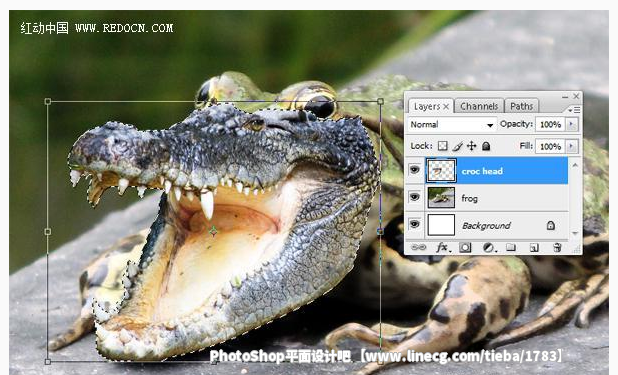Close the Layers panel window
The height and width of the screenshot is (375, 618).
[x=576, y=96]
